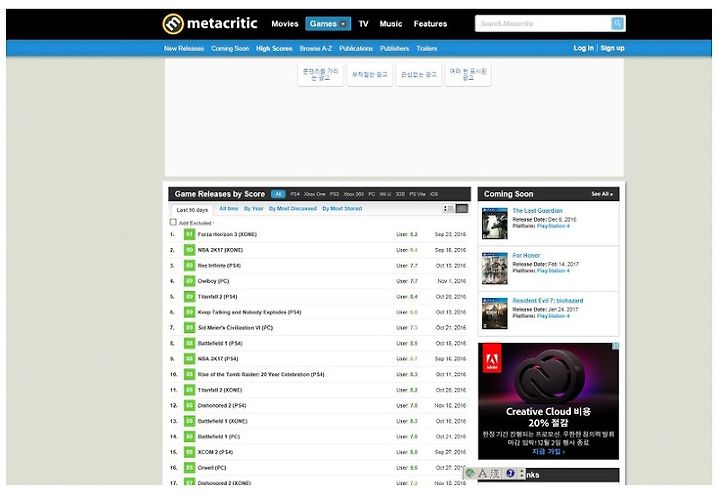Select the All platform filter
Image resolution: width=720 pixels, height=498 pixels.
[x=278, y=194]
